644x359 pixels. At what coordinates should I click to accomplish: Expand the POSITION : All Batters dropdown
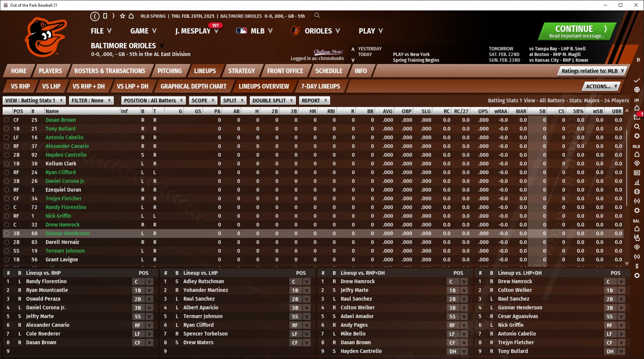coord(153,100)
